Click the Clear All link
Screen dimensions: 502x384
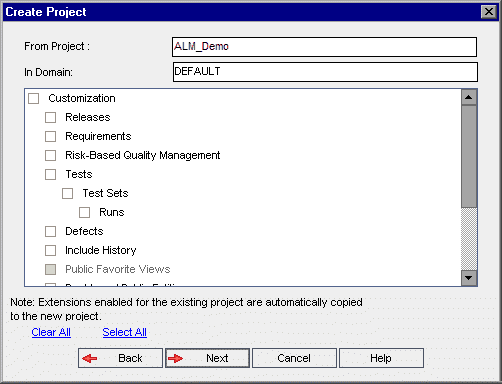[51, 332]
